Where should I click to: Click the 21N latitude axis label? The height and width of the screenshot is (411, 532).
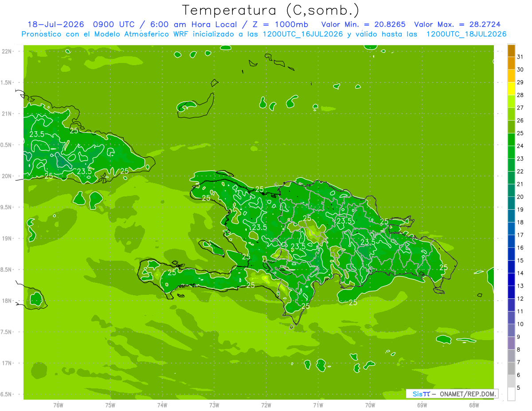coord(7,114)
